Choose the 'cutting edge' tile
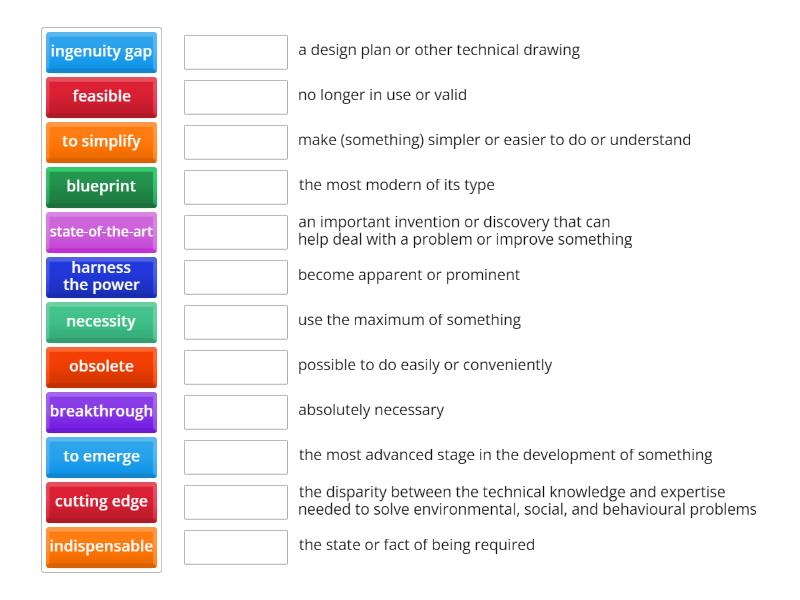The image size is (800, 600). (101, 502)
